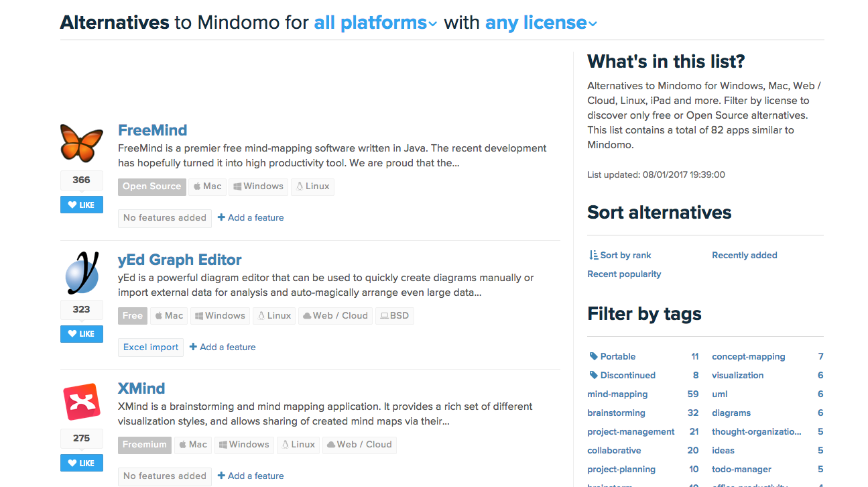Add a feature to yEd Graph Editor
Screen dimensions: 868x487
[223, 347]
